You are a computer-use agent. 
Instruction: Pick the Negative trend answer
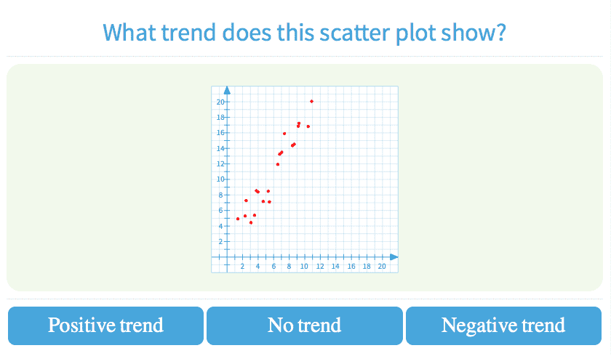pyautogui.click(x=503, y=325)
